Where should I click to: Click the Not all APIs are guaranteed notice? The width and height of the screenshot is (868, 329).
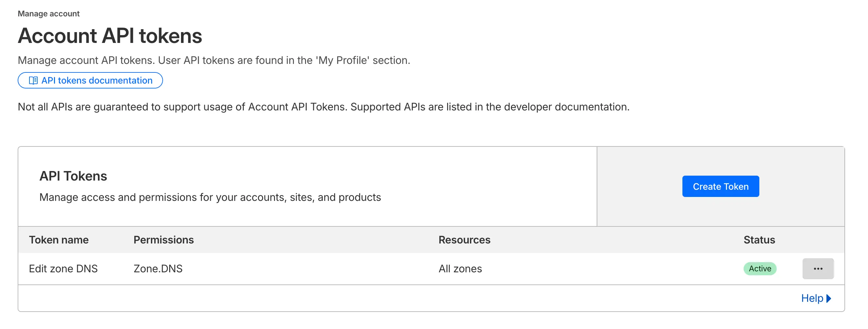click(x=323, y=106)
